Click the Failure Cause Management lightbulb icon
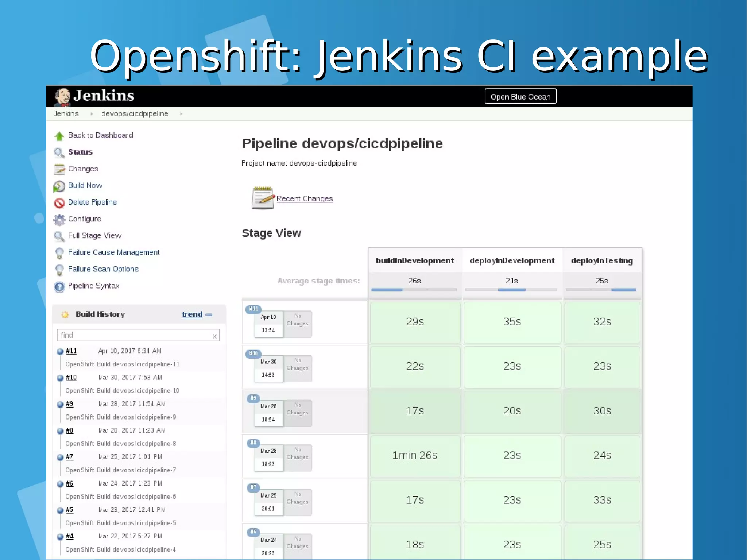The width and height of the screenshot is (747, 560). tap(59, 253)
